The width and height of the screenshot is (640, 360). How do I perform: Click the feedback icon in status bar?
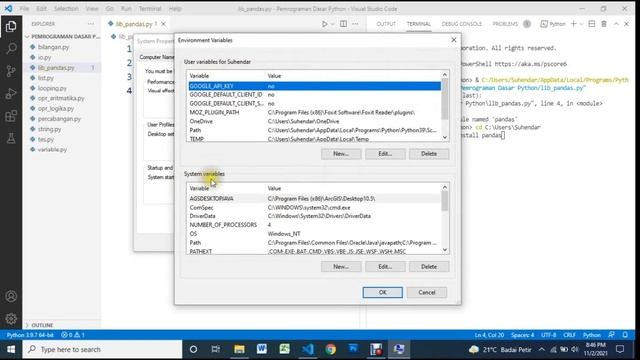click(x=611, y=335)
